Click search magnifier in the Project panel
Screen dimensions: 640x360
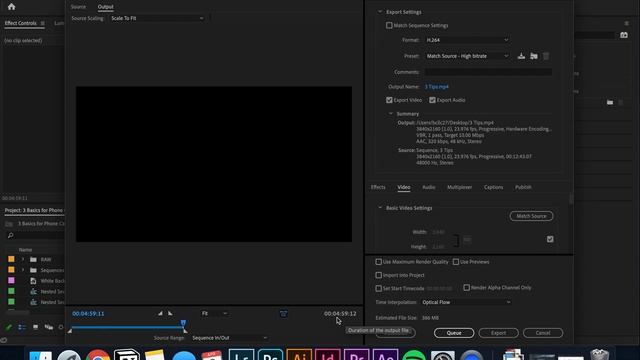(11, 236)
